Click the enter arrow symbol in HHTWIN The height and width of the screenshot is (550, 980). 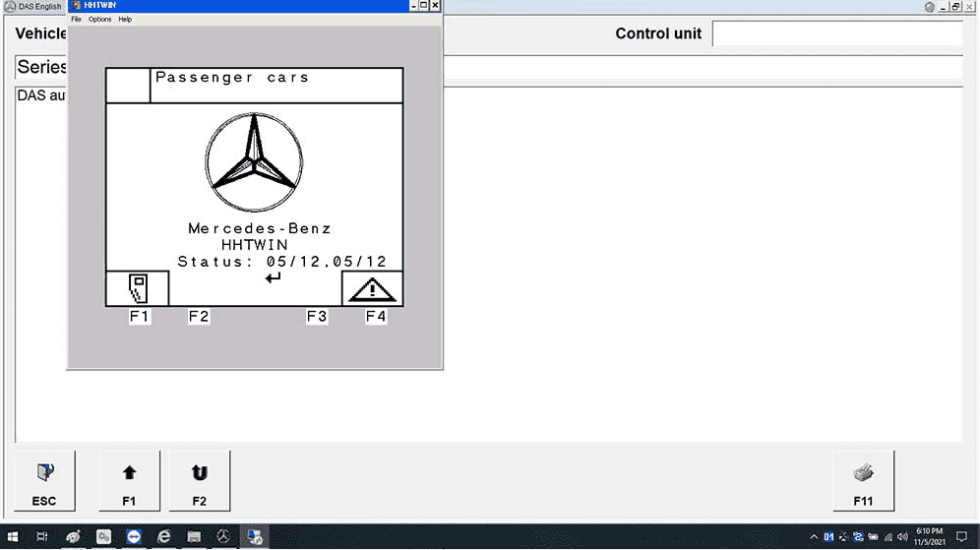[273, 277]
